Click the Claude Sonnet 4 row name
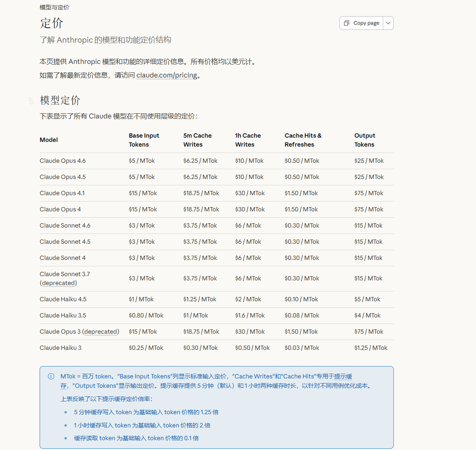 coord(63,258)
